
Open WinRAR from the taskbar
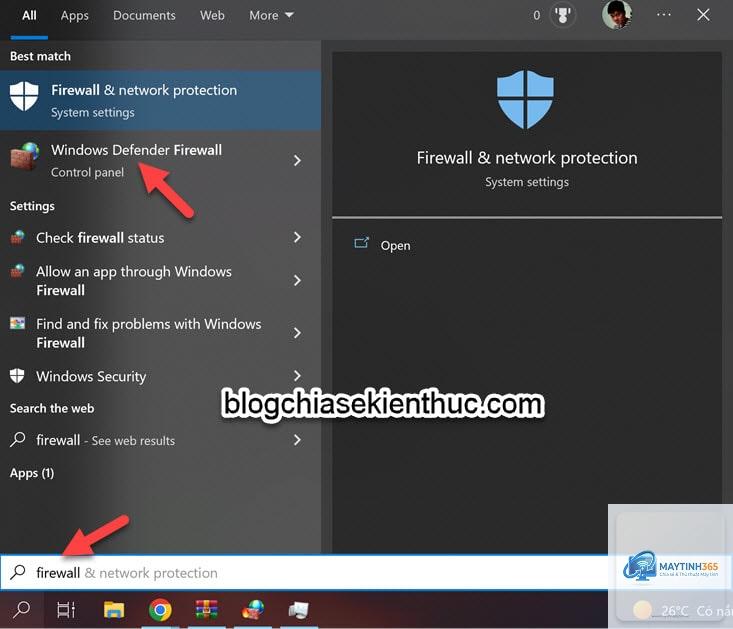pos(206,610)
